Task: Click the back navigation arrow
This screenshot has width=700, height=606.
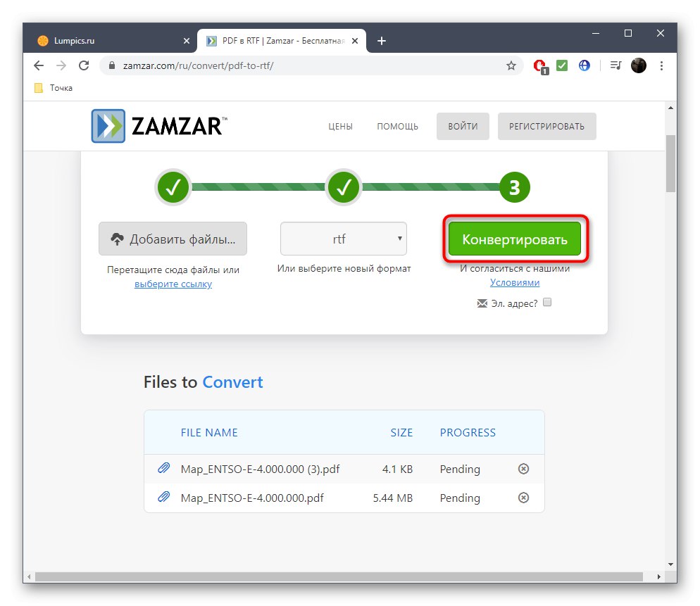Action: click(x=39, y=65)
